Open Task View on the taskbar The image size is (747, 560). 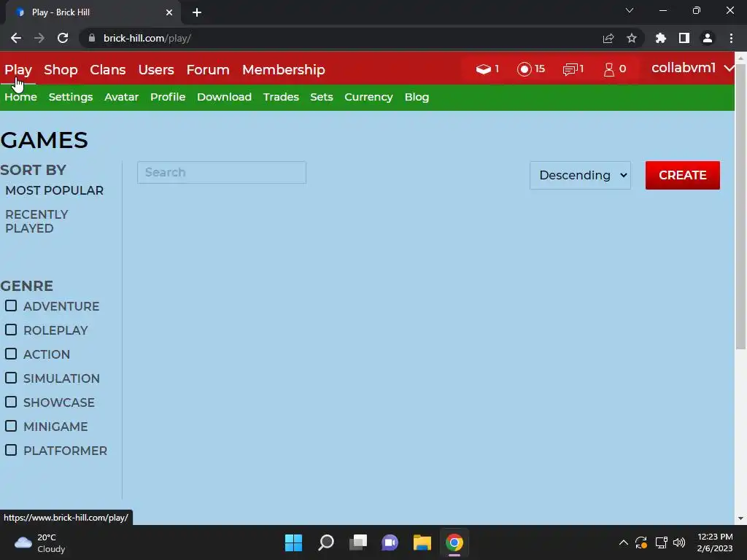point(358,542)
